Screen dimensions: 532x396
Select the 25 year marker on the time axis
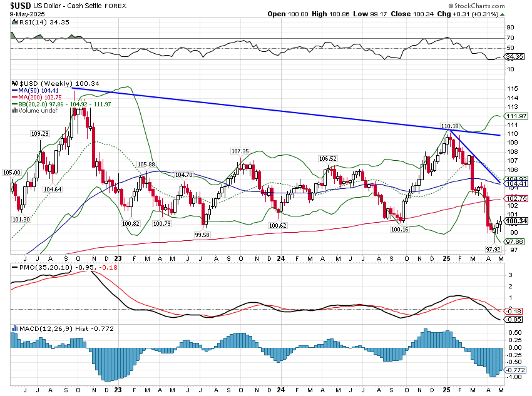point(448,258)
